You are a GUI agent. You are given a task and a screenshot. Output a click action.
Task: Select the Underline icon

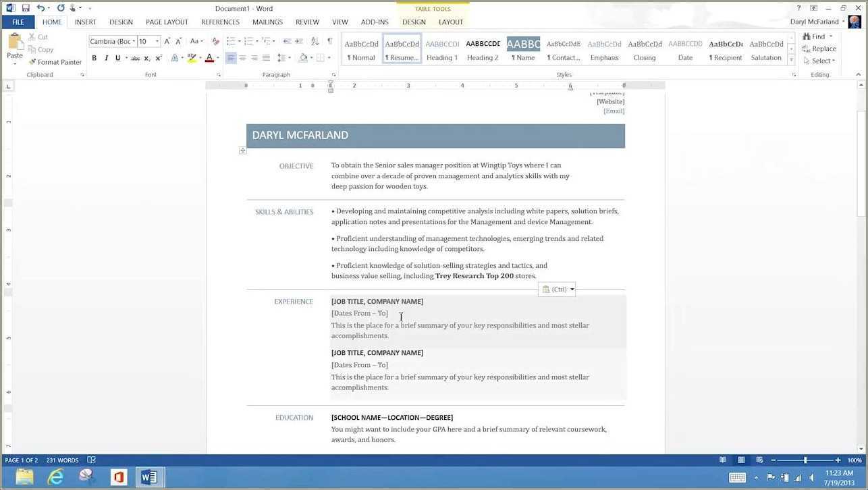pyautogui.click(x=116, y=58)
